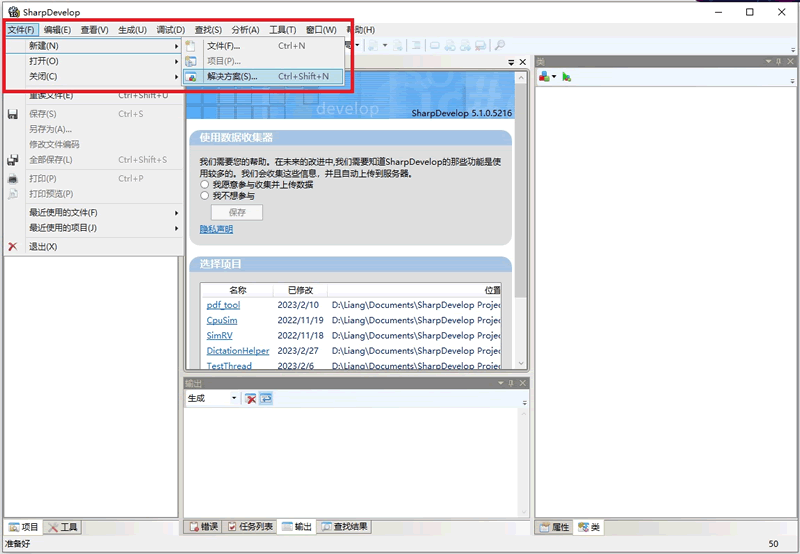800x554 pixels.
Task: Pin the class panel with pushpin icon
Action: coord(779,62)
